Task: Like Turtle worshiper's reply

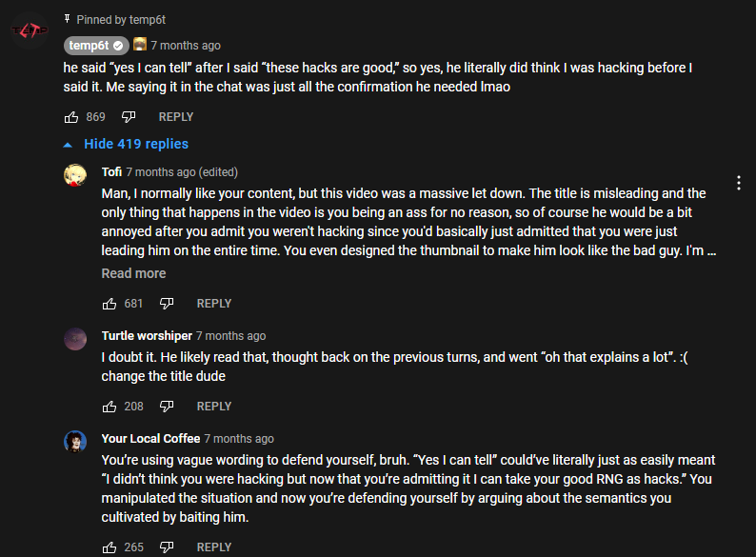Action: tap(109, 407)
